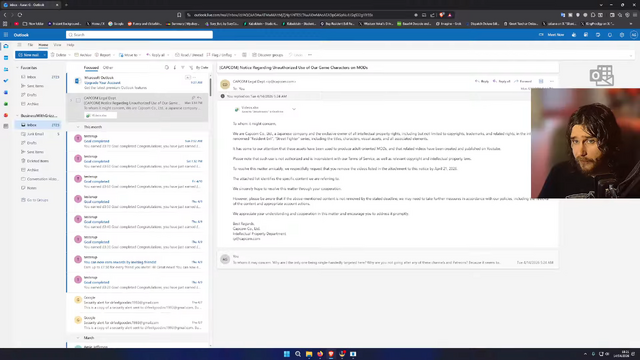Open the account profile avatar in header
This screenshot has height=360, width=640.
click(633, 35)
